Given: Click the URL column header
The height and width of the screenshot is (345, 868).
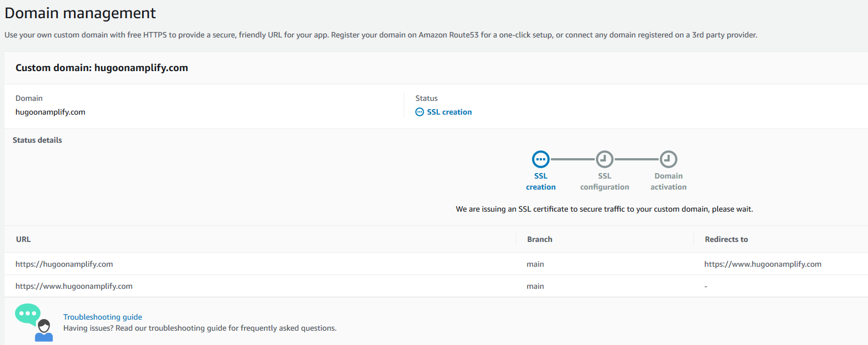Looking at the screenshot, I should pyautogui.click(x=23, y=239).
